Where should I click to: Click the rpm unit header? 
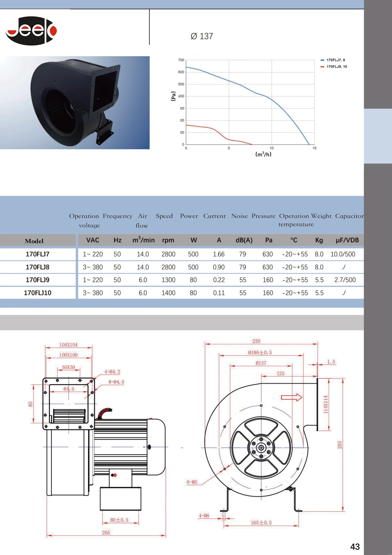pos(168,240)
